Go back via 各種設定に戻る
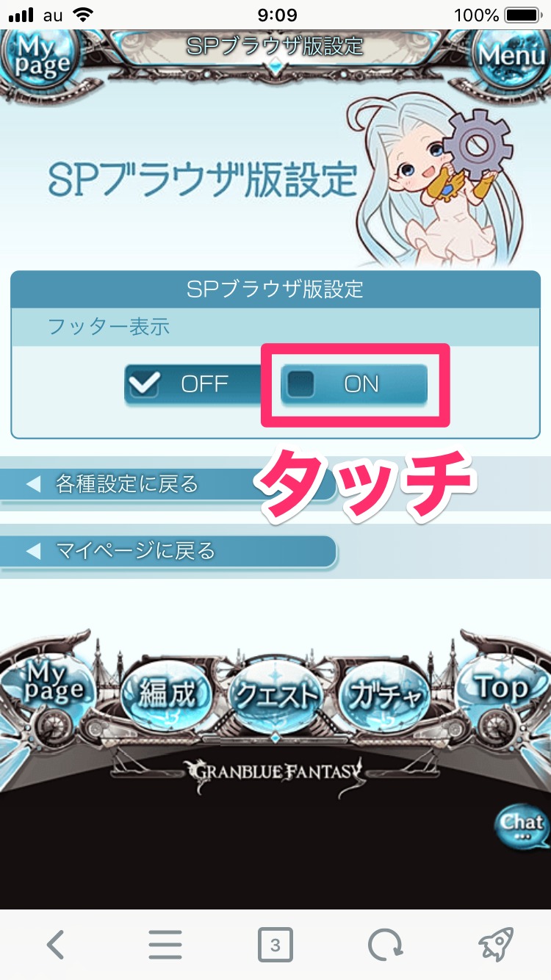This screenshot has height=980, width=551. click(x=168, y=484)
